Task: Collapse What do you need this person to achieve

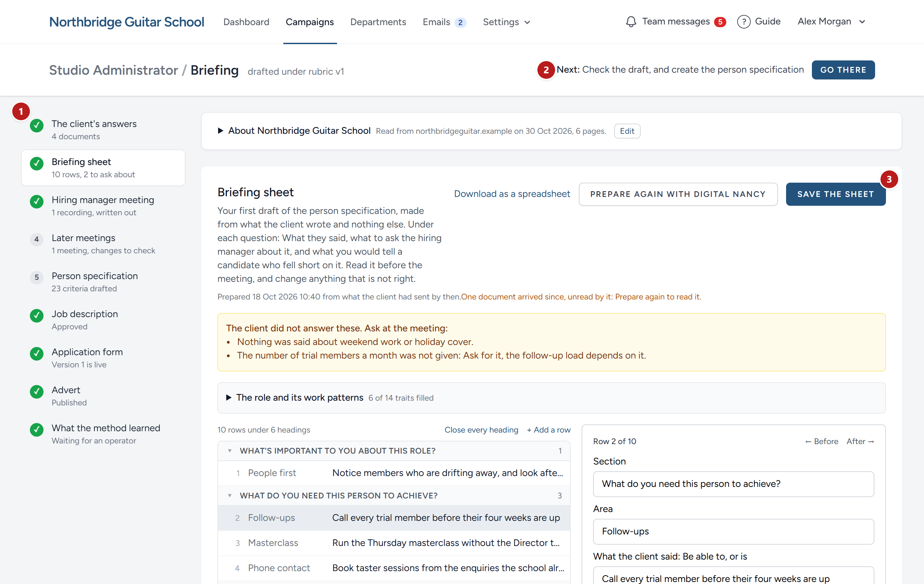Action: click(229, 495)
